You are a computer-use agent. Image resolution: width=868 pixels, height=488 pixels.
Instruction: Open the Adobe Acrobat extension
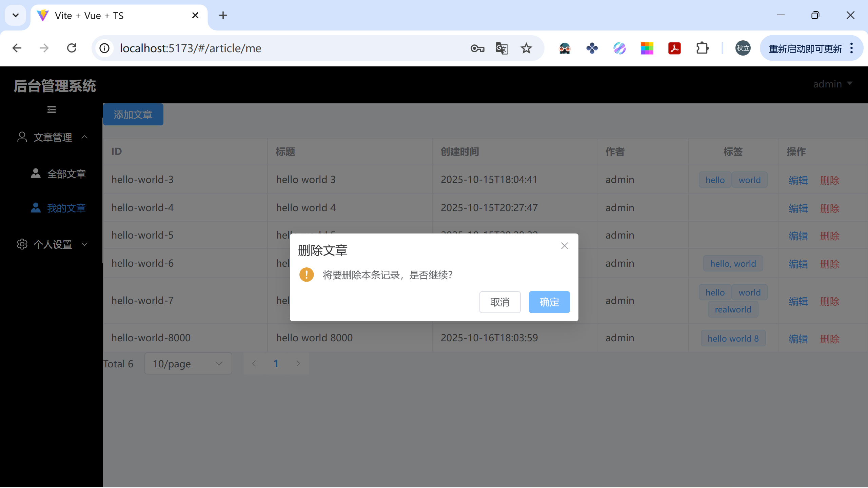674,48
